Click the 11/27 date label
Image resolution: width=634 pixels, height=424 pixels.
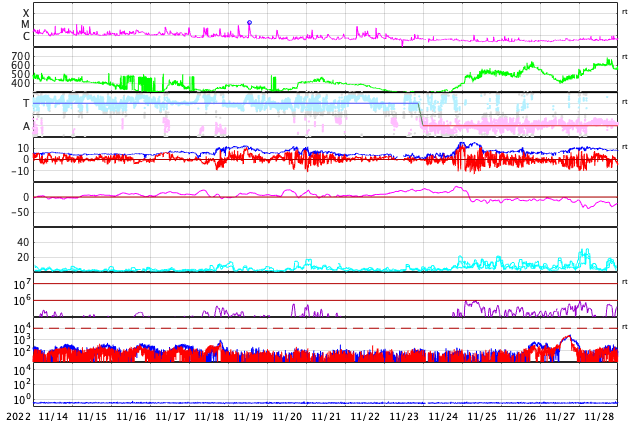[560, 416]
